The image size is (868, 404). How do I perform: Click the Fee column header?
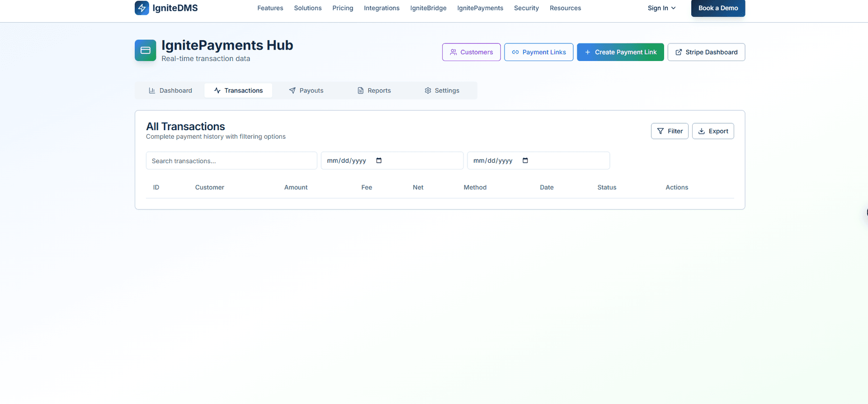[x=367, y=187]
